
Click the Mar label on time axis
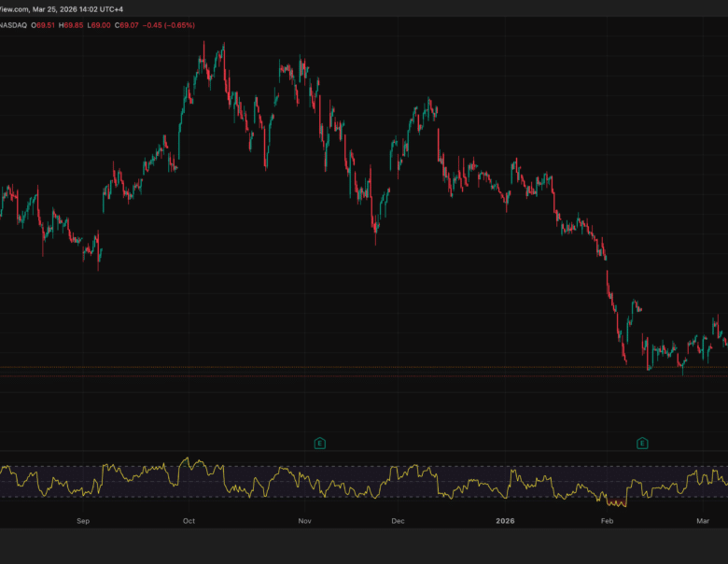705,520
